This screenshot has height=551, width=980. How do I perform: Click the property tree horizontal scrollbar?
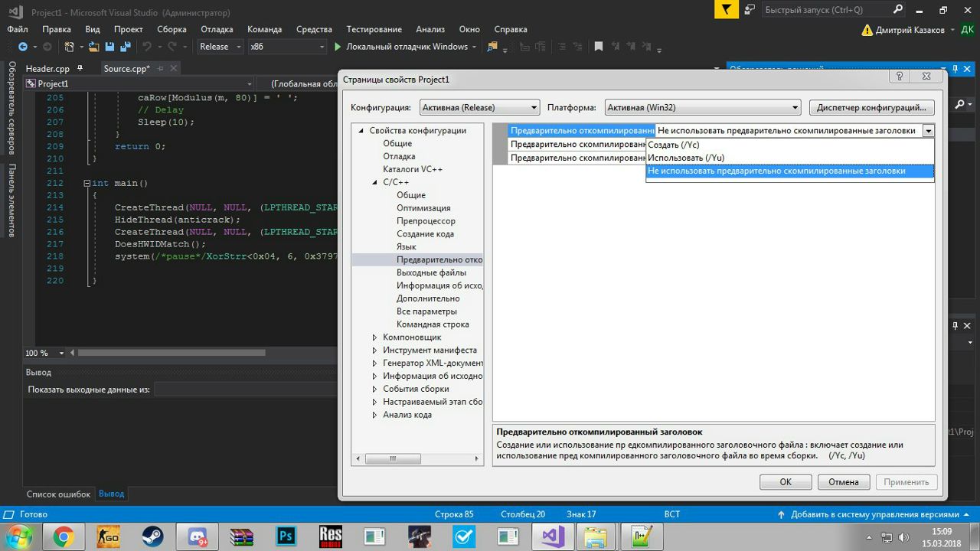393,459
